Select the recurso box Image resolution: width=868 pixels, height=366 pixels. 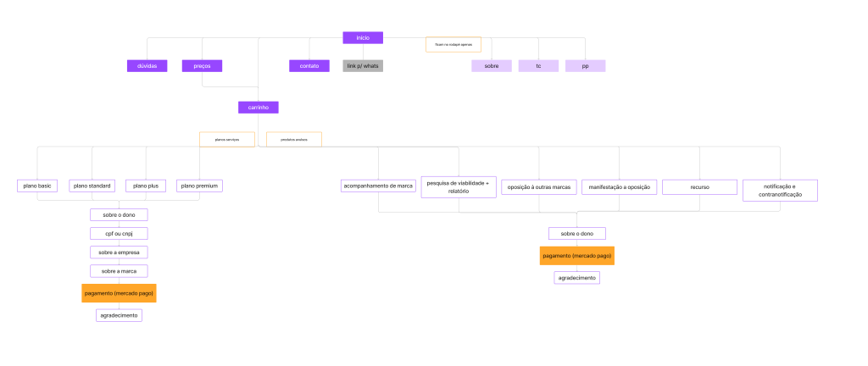coord(699,186)
